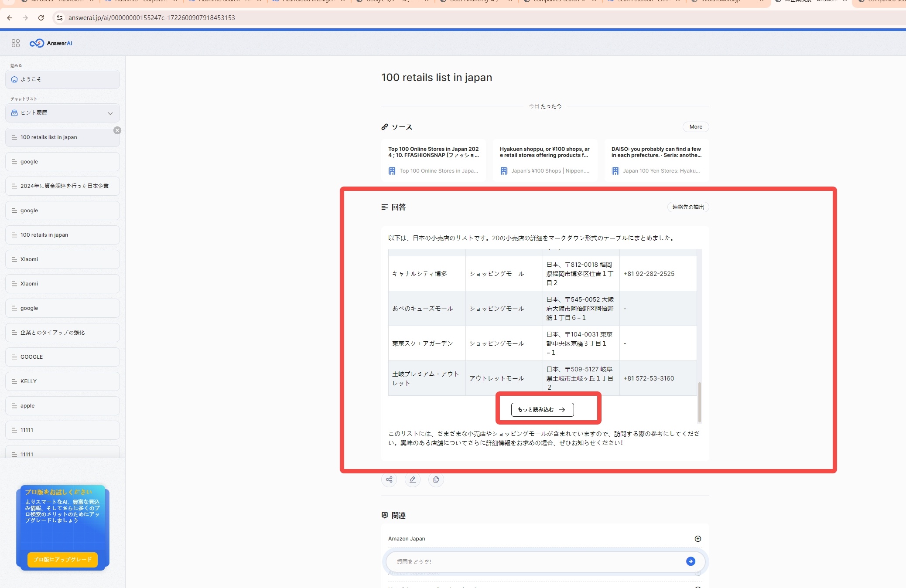Open the 'Top 100 Online Stores in Japan' source card
This screenshot has height=588, width=906.
coord(434,160)
